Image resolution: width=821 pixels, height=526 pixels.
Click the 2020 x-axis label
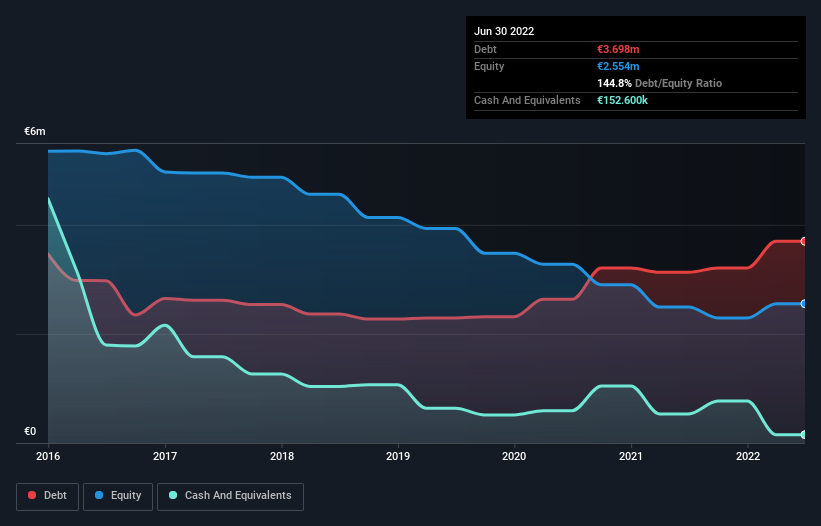coord(514,456)
